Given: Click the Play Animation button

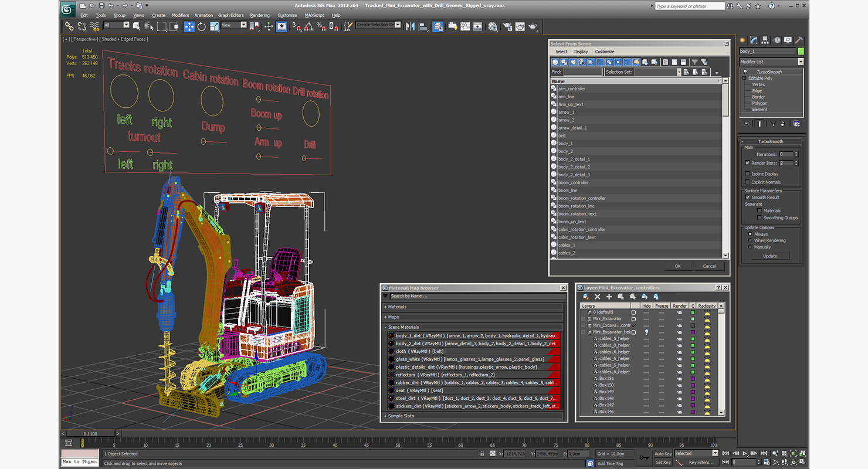Looking at the screenshot, I should coord(745,453).
